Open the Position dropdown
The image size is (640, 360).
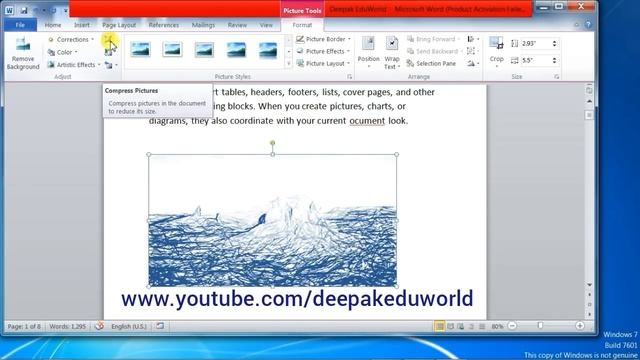[x=368, y=52]
